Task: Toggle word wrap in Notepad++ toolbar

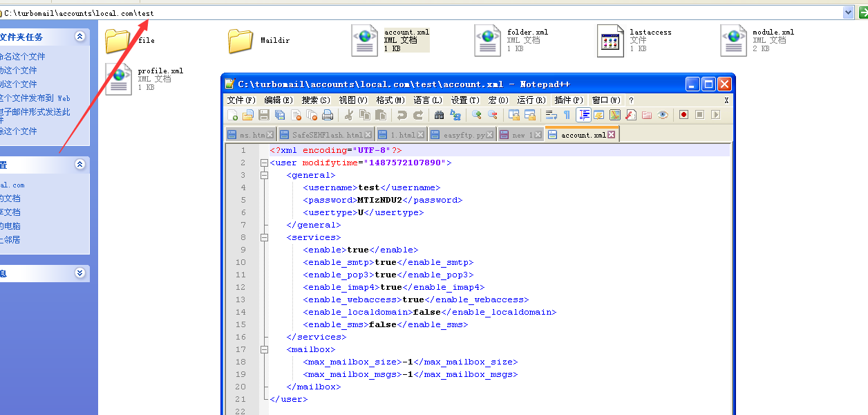Action: 551,115
